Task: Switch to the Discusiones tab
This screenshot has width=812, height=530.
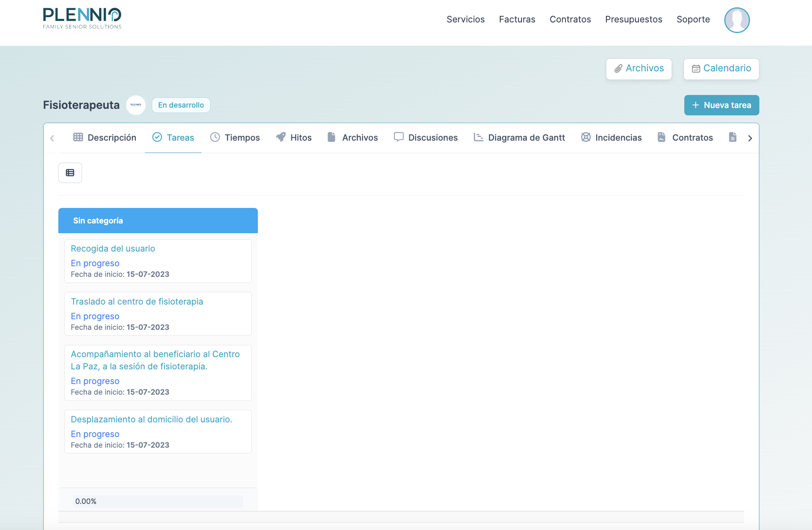Action: (426, 138)
